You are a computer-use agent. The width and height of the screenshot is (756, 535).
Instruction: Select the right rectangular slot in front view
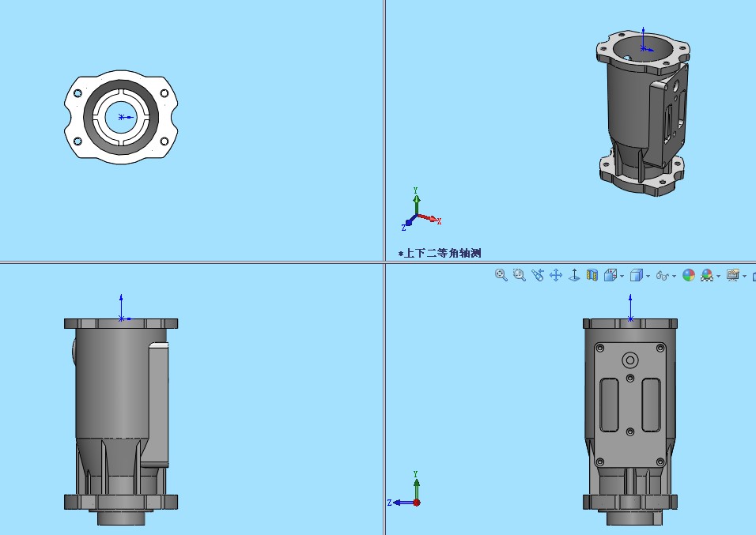click(652, 405)
